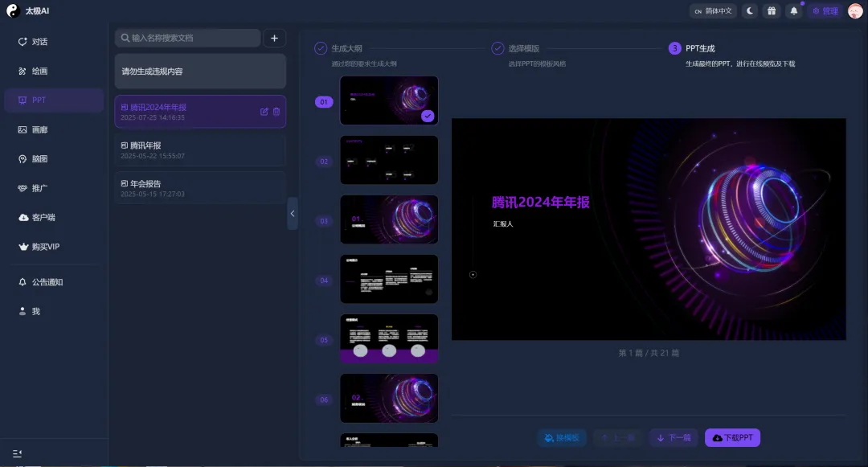Toggle dark mode with the moon icon

(748, 10)
